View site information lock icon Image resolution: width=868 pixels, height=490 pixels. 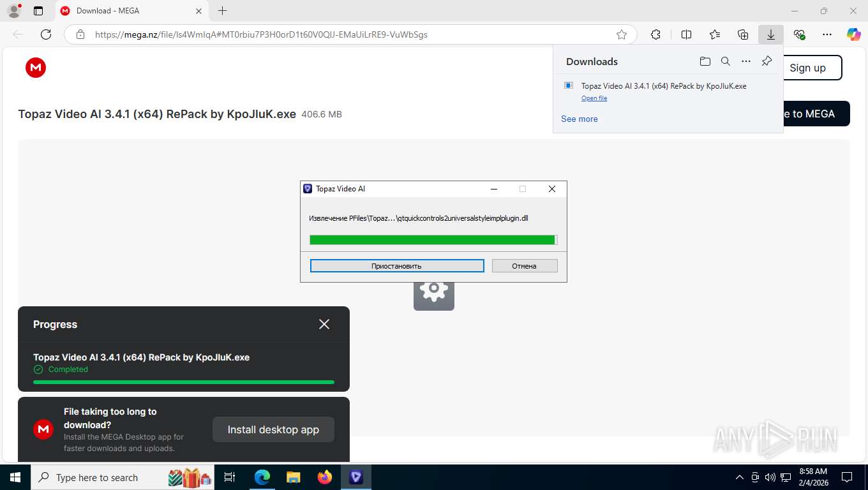pyautogui.click(x=80, y=34)
